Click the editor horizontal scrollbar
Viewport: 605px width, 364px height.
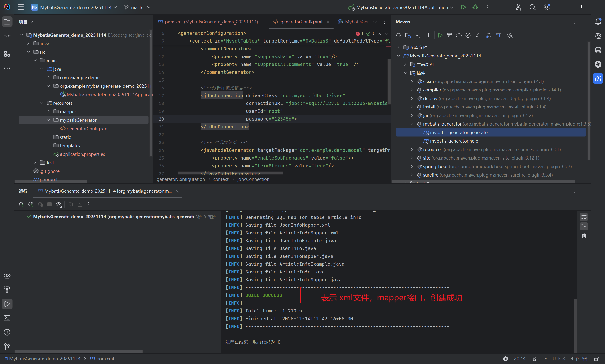[x=230, y=173]
